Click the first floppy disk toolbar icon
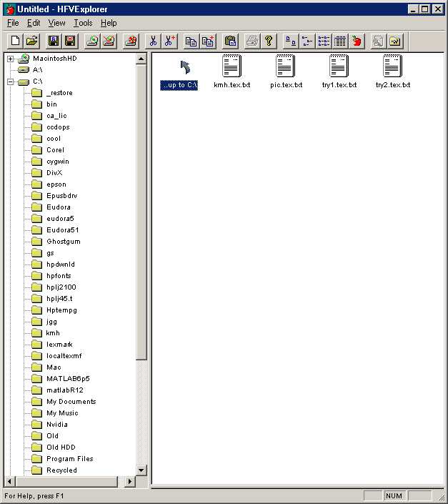 pos(53,41)
